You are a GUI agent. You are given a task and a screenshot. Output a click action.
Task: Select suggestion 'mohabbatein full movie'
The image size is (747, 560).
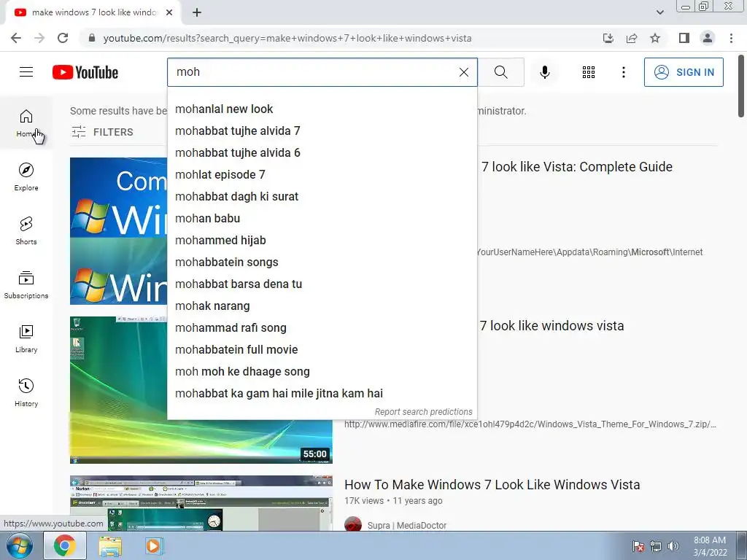coord(322,350)
